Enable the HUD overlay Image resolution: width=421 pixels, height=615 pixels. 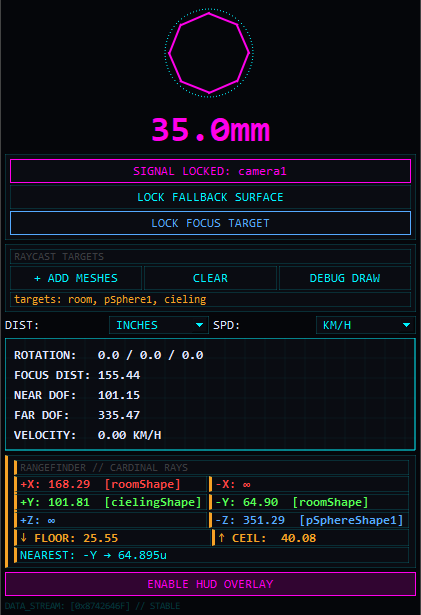210,584
